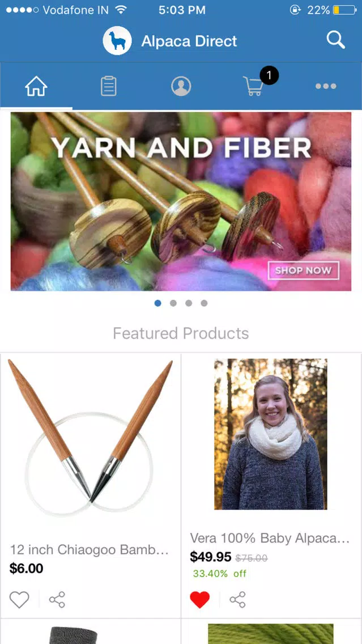Open the orders clipboard icon tab
This screenshot has height=644, width=362.
(x=109, y=86)
